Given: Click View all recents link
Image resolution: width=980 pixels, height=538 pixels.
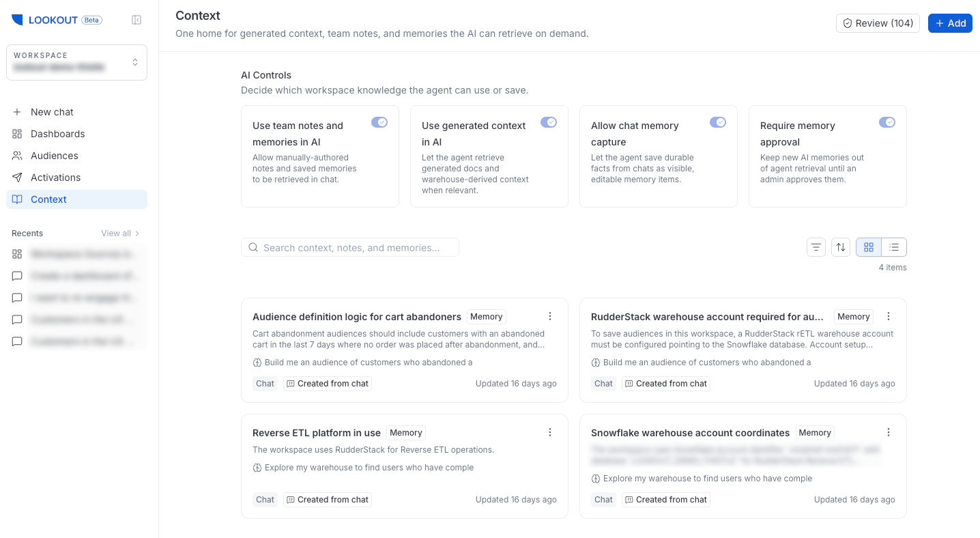Looking at the screenshot, I should point(120,233).
